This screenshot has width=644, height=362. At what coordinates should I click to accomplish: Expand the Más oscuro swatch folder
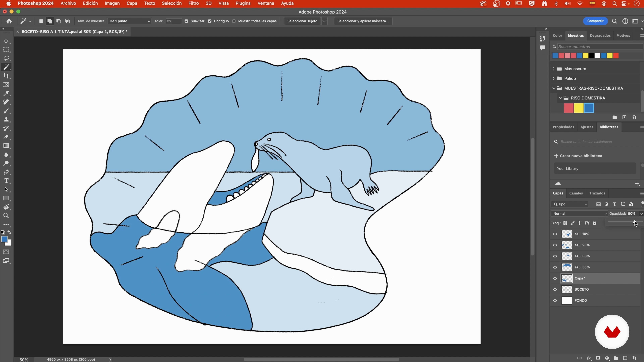click(x=554, y=69)
